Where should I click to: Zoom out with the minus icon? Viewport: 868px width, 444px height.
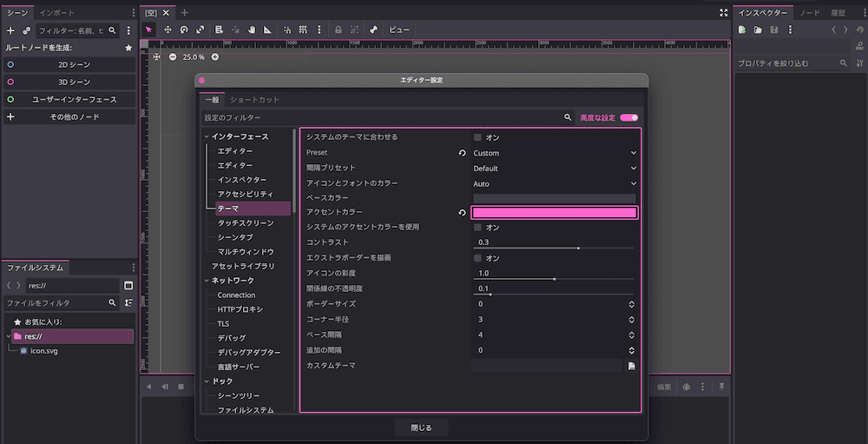pos(173,57)
